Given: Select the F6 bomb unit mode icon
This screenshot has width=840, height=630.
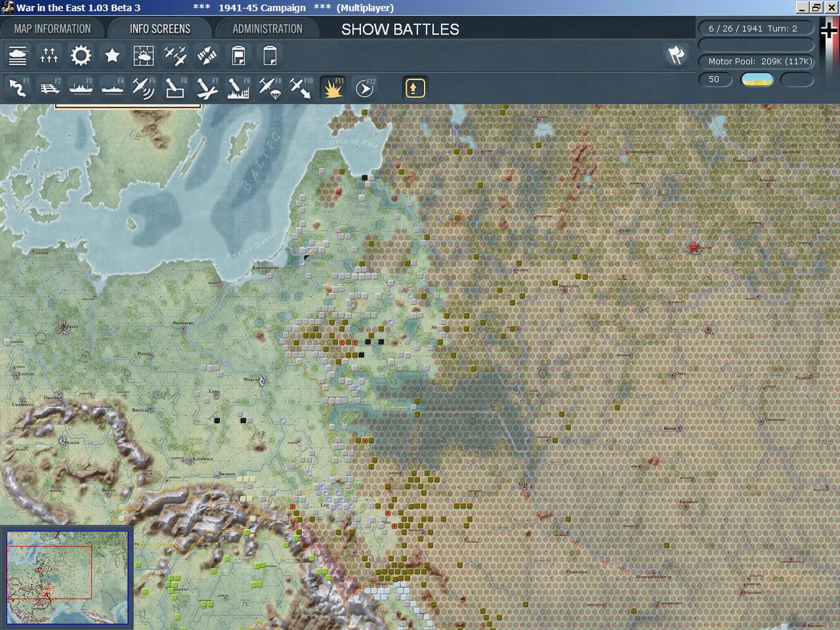Looking at the screenshot, I should click(x=175, y=88).
